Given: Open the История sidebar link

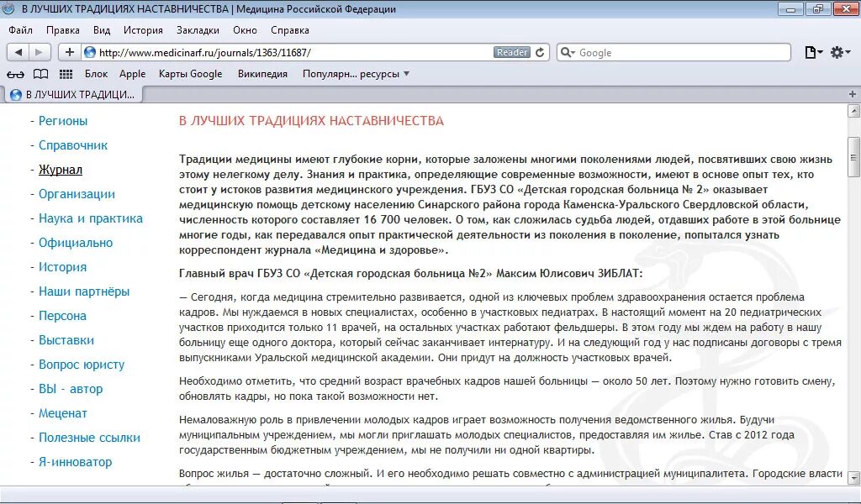Looking at the screenshot, I should (62, 267).
